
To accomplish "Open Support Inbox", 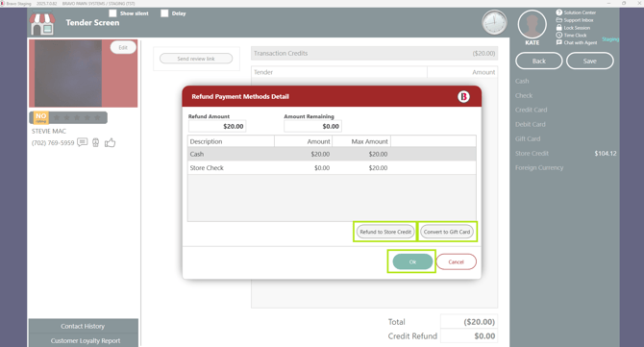I will 579,20.
